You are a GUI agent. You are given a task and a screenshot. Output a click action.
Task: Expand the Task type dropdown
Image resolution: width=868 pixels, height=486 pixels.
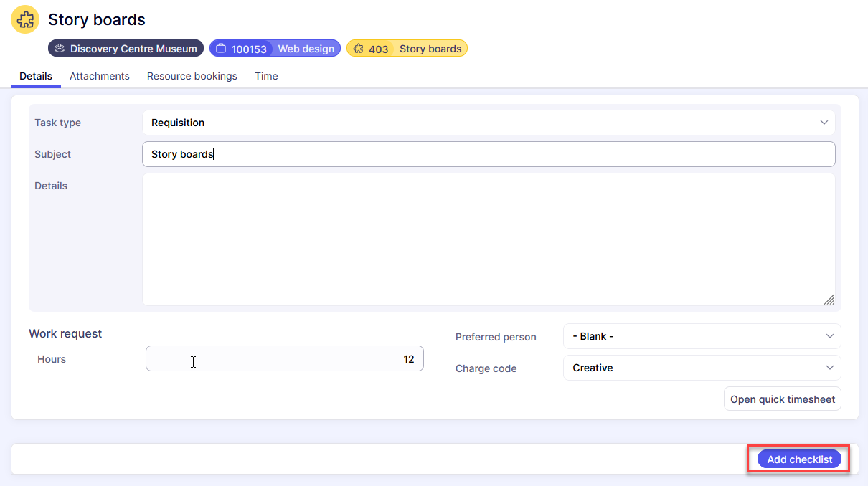point(824,123)
